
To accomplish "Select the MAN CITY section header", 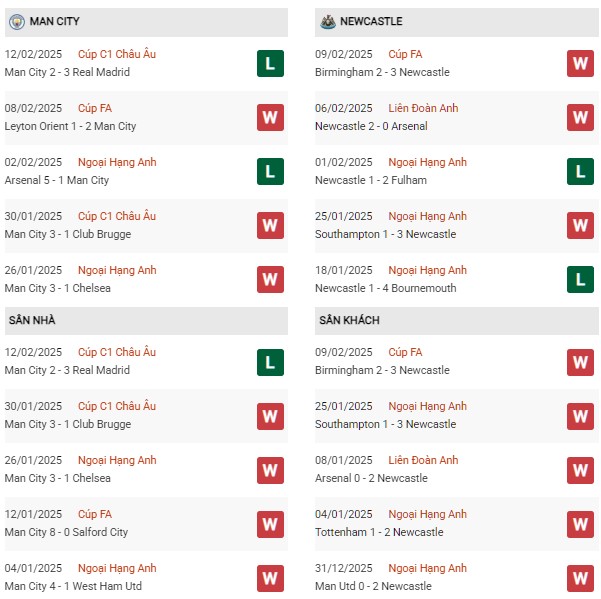I will click(x=146, y=22).
